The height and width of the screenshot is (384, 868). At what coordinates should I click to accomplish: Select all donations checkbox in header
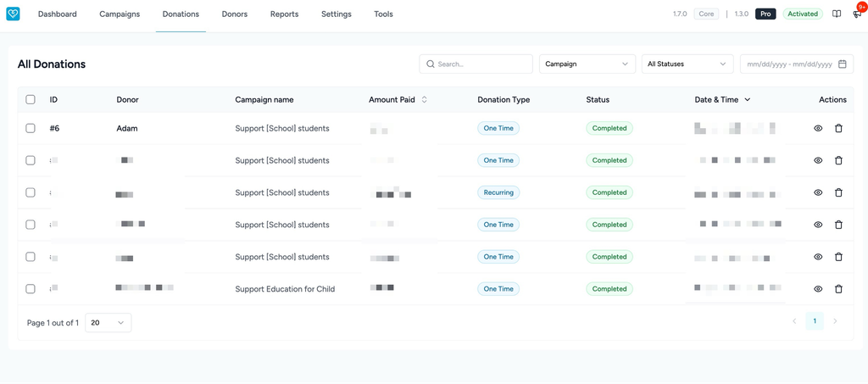31,99
